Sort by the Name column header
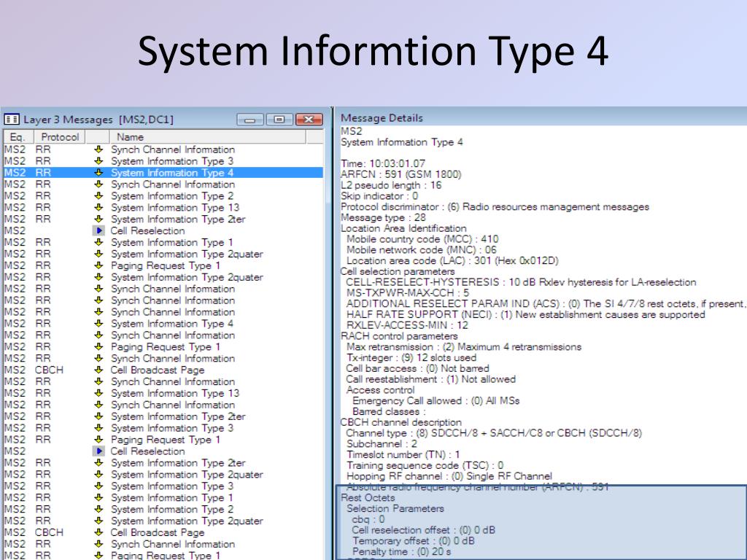 (208, 136)
